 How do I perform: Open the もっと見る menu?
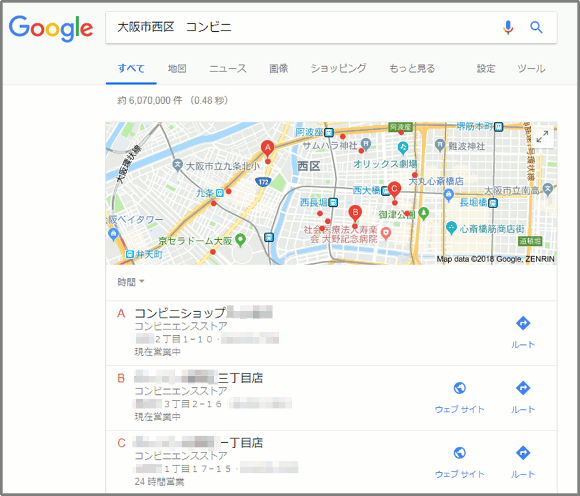click(412, 69)
